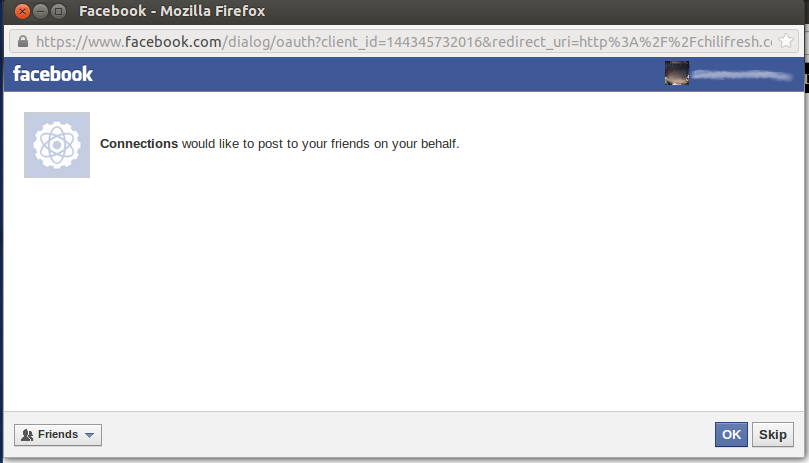Click the facebook logo in header
This screenshot has width=809, height=463.
pos(53,74)
